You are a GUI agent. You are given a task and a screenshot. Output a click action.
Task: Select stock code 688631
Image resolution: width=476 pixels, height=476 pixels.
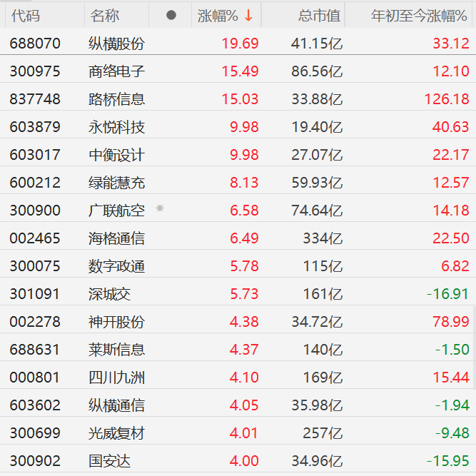[x=34, y=350]
